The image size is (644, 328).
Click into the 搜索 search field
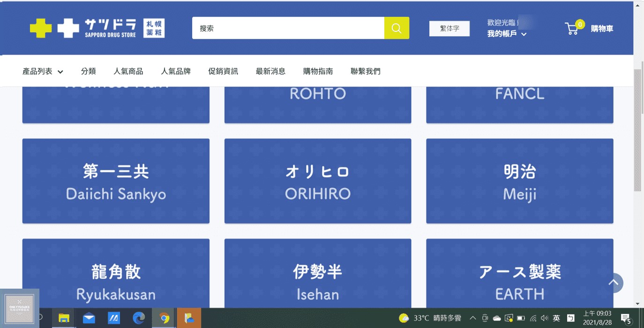point(288,28)
